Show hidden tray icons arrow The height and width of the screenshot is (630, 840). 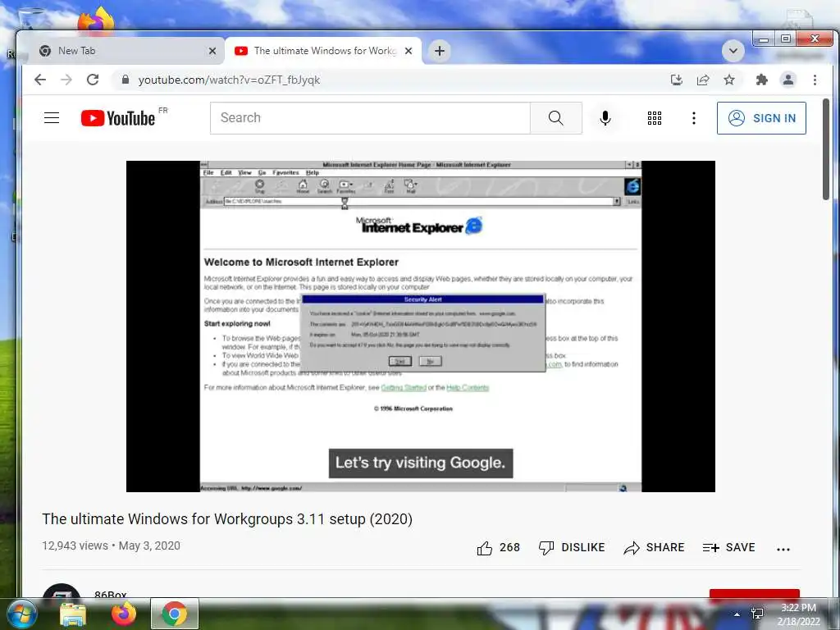pos(737,614)
